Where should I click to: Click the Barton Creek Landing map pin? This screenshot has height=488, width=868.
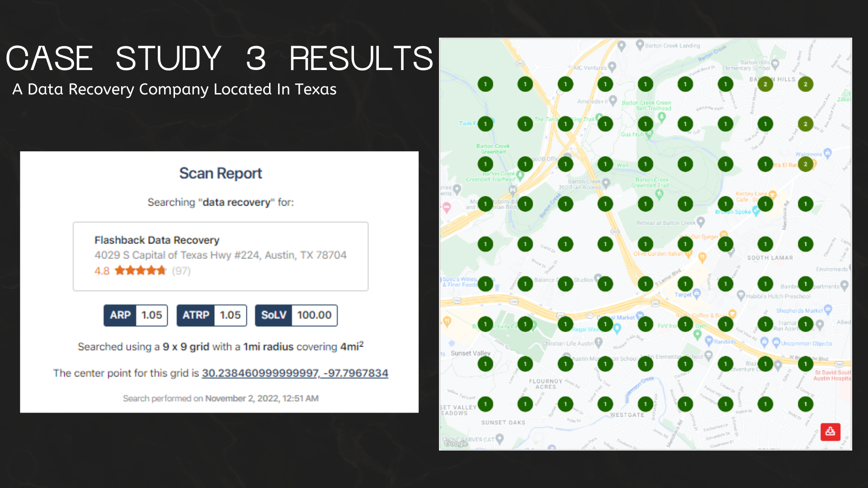(x=640, y=44)
